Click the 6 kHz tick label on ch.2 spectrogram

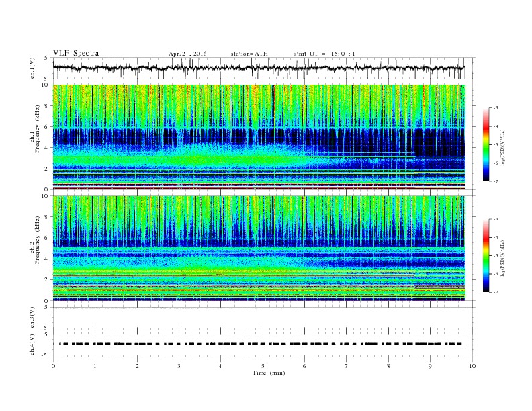46,238
